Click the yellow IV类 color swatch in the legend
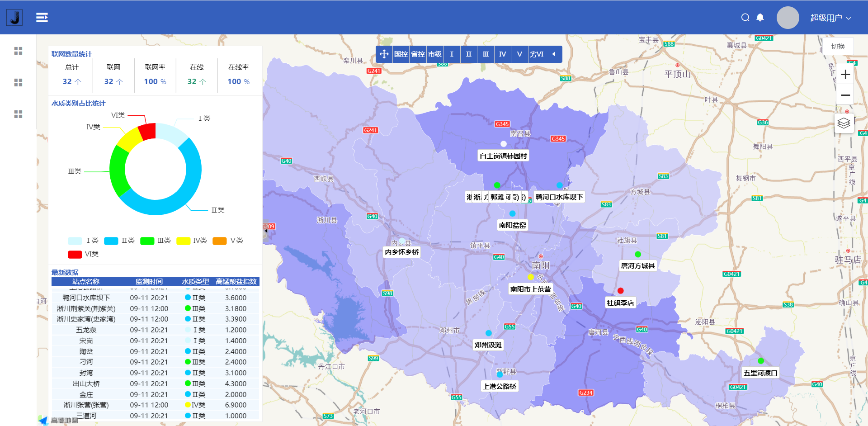The height and width of the screenshot is (426, 868). [x=183, y=240]
